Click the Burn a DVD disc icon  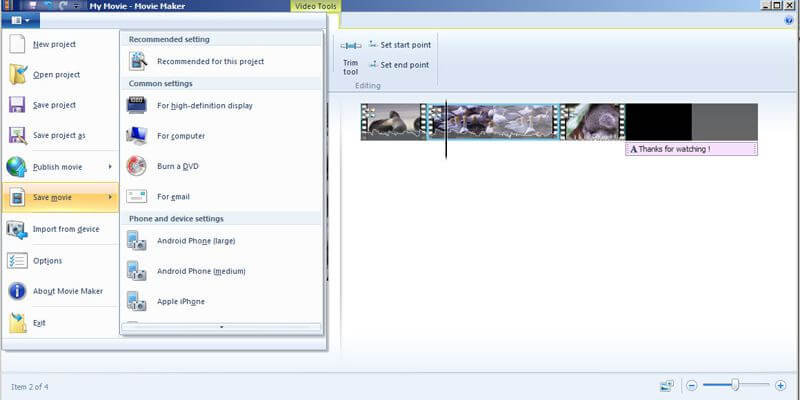tap(136, 166)
